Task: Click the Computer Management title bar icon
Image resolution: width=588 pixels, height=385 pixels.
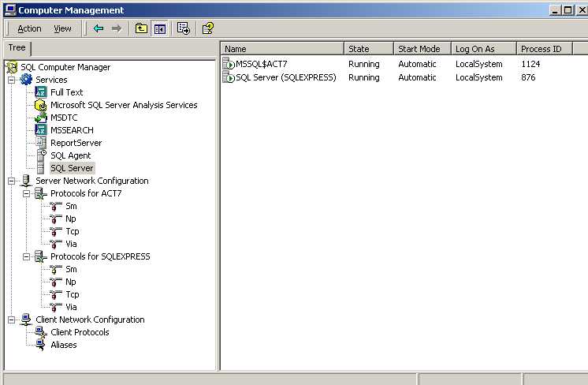Action: (x=10, y=9)
